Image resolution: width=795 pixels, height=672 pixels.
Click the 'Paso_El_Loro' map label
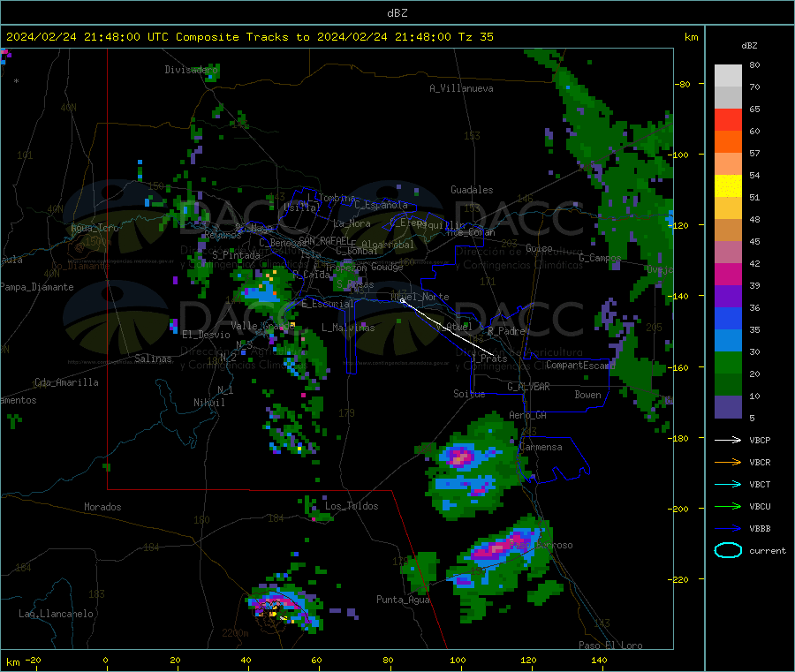coord(610,646)
